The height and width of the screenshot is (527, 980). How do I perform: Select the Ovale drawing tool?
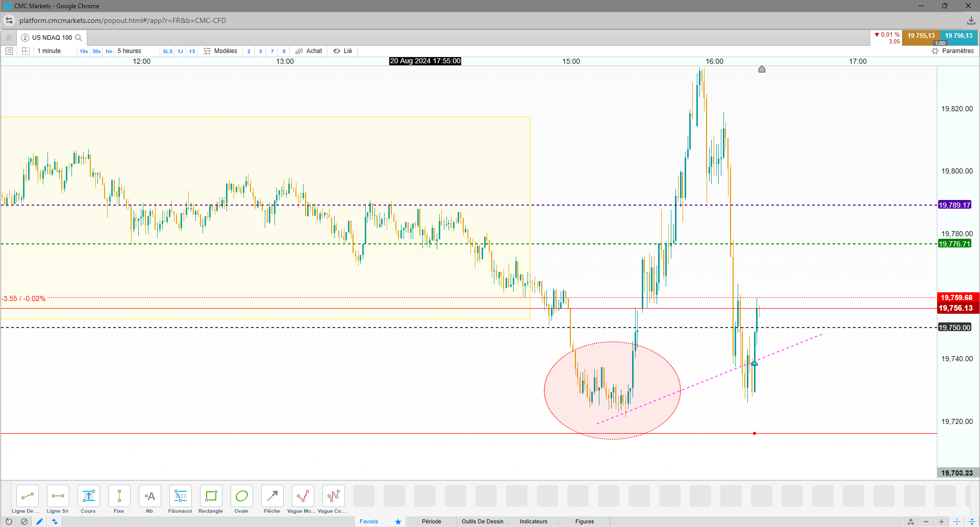click(242, 496)
